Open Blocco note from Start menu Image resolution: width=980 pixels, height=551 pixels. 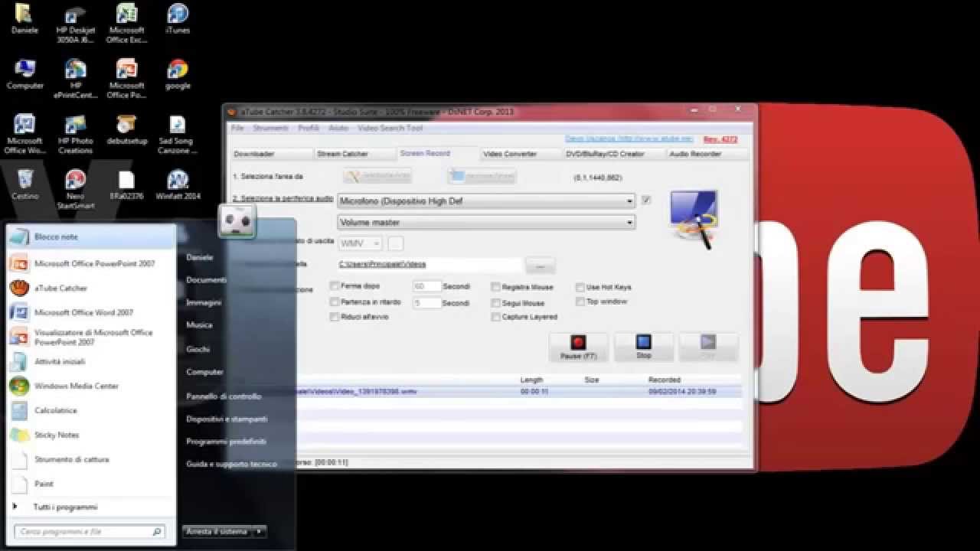tap(91, 237)
